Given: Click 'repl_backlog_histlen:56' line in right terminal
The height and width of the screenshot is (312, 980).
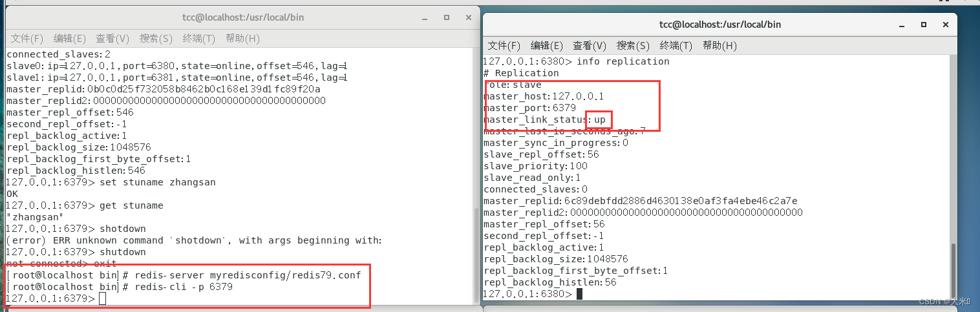Looking at the screenshot, I should point(550,282).
